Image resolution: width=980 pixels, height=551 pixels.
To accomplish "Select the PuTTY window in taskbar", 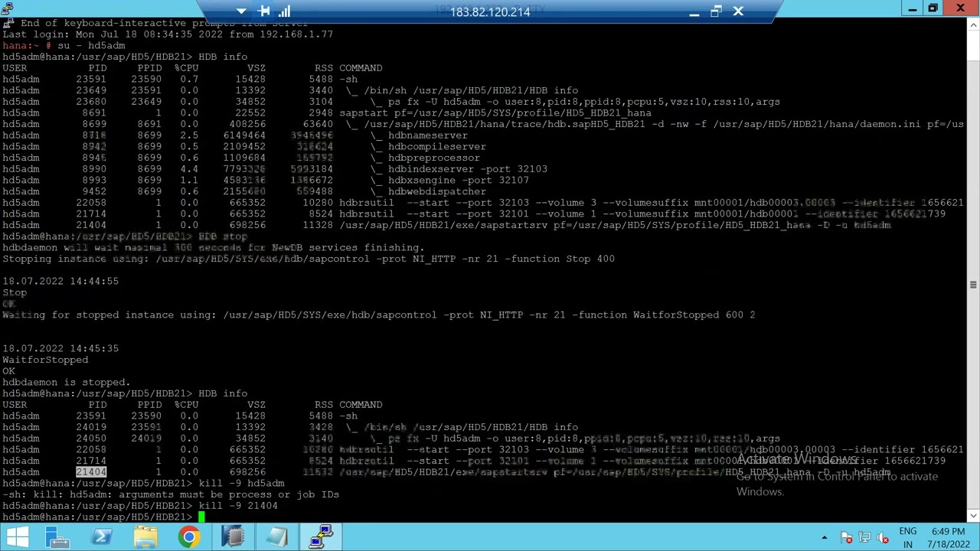I will 321,536.
